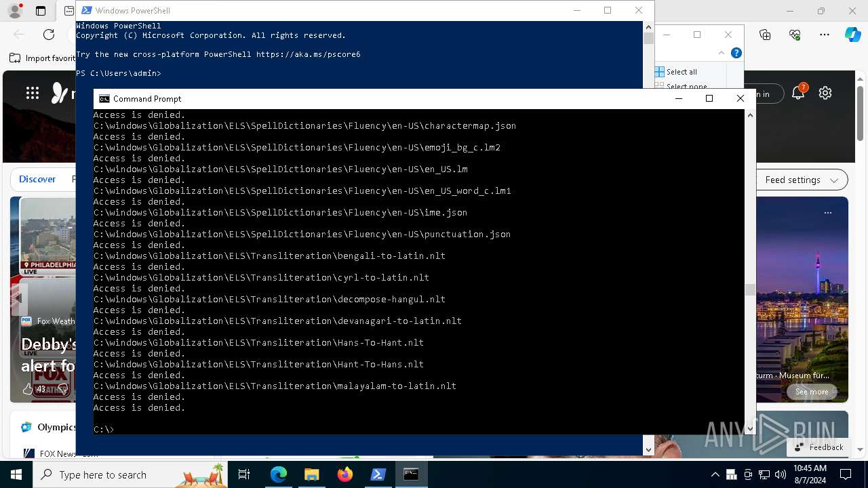This screenshot has width=868, height=488.
Task: Open the city card more options ellipsis
Action: pyautogui.click(x=827, y=213)
